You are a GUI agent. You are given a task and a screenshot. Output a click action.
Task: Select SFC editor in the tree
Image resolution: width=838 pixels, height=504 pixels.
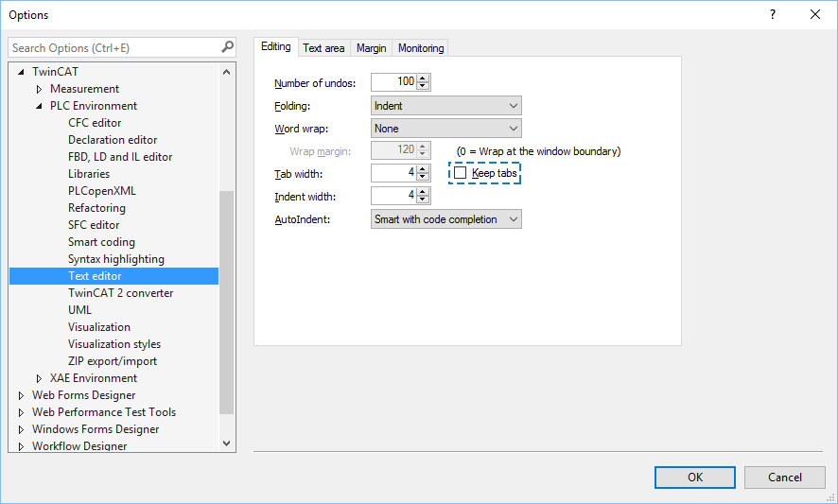point(94,225)
